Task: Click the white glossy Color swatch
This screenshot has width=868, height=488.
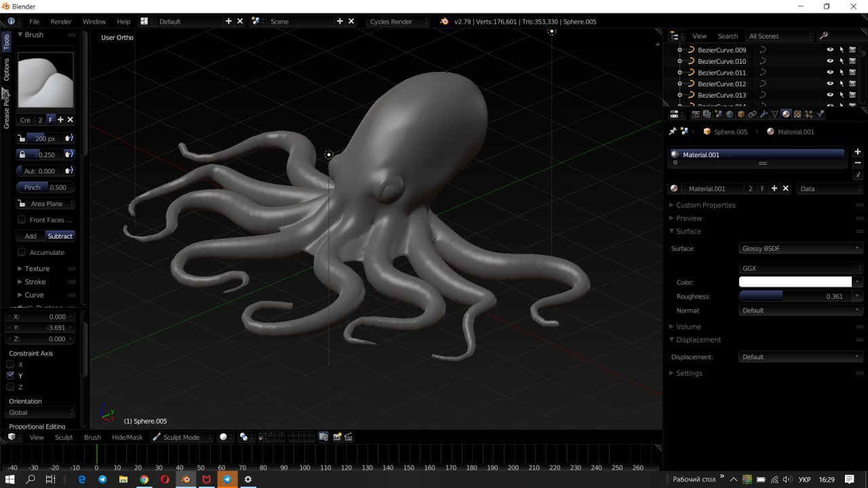Action: coord(795,282)
